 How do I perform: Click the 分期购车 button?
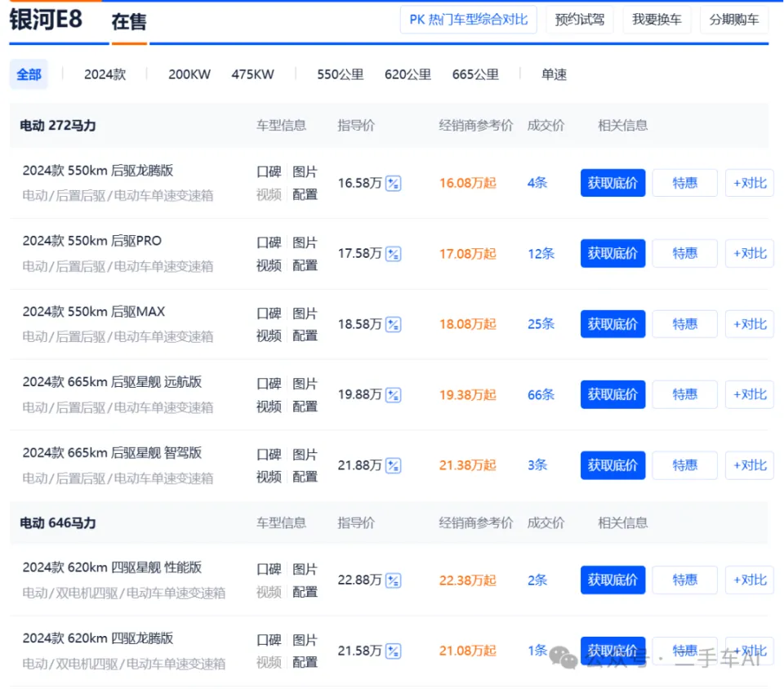pos(734,20)
